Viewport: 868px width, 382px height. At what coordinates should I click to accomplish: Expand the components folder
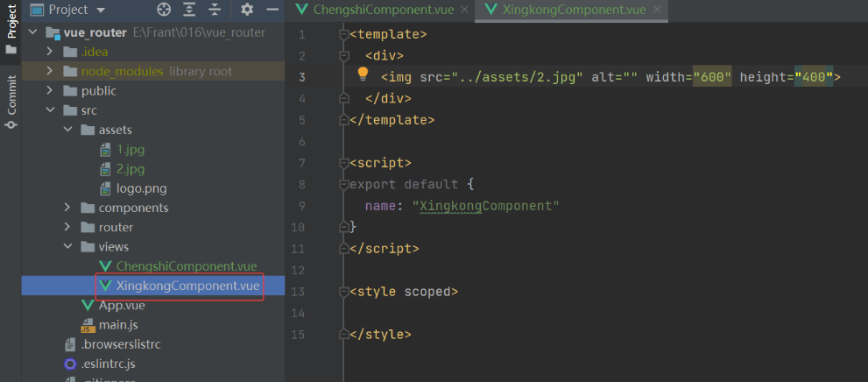pos(67,208)
